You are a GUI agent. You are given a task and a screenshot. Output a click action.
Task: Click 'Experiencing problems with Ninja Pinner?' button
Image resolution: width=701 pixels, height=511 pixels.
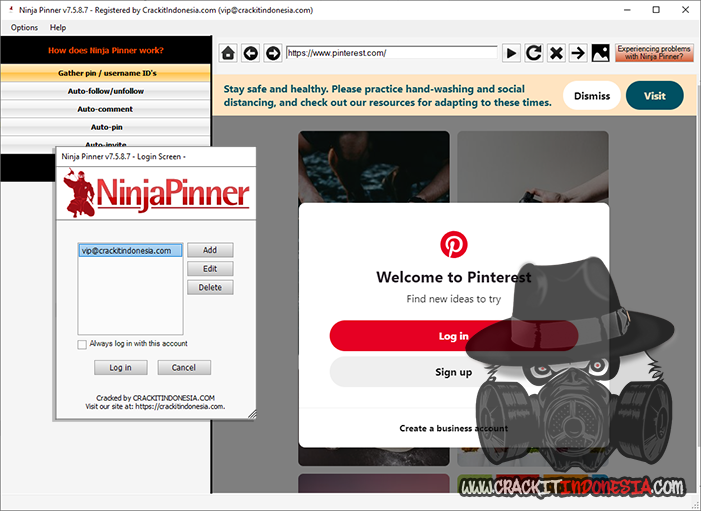(654, 53)
